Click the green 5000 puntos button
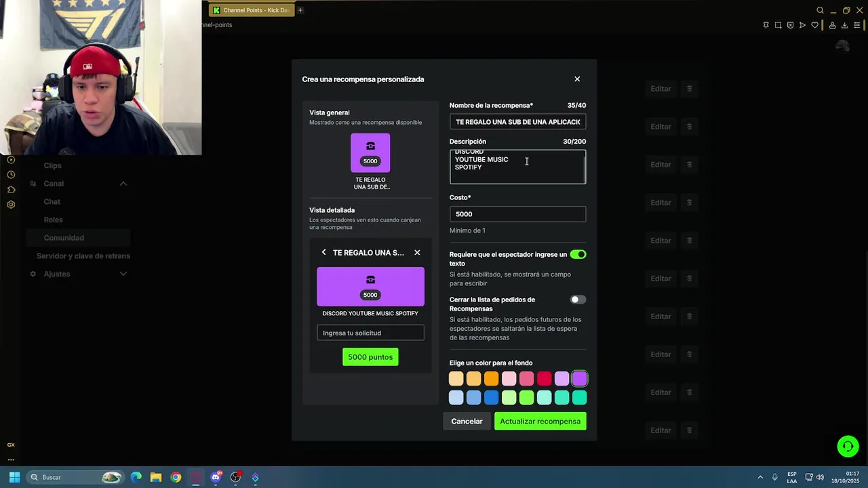The height and width of the screenshot is (488, 868). tap(370, 357)
